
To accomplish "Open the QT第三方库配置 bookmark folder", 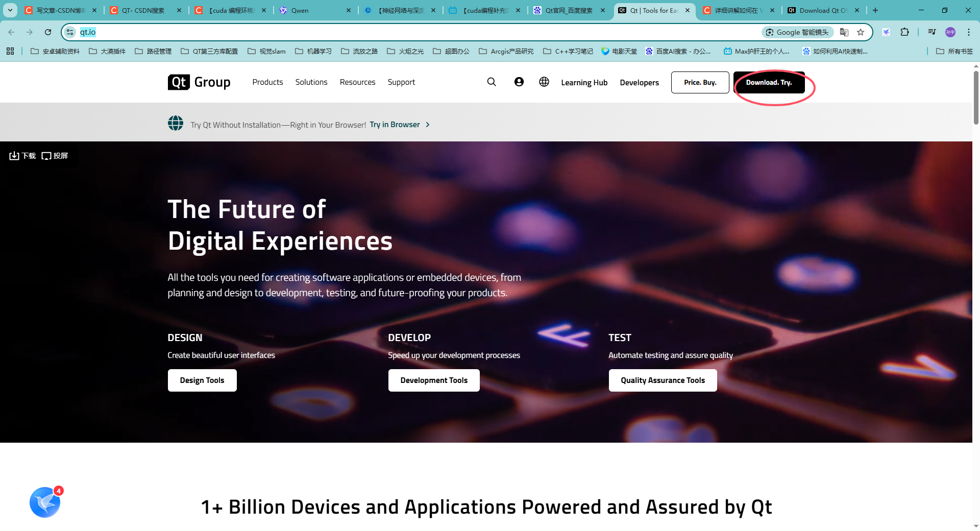I will [209, 51].
